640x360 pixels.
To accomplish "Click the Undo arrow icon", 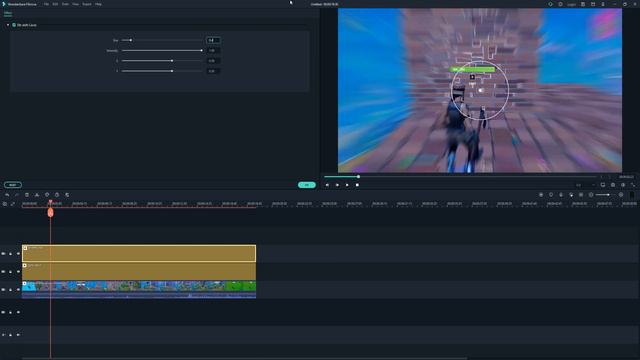I will pos(7,195).
